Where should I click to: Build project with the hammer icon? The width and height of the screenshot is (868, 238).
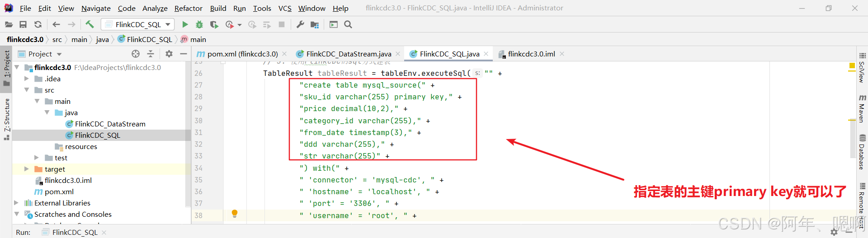click(x=90, y=24)
